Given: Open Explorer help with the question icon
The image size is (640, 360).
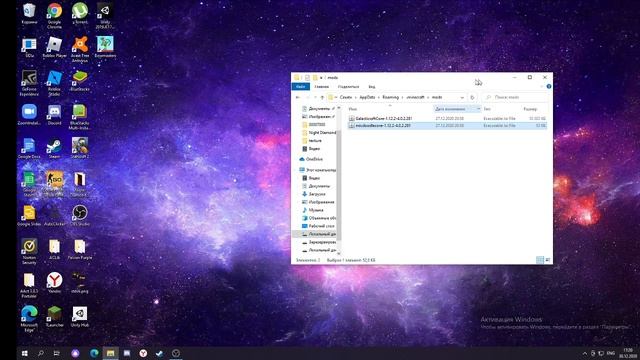Looking at the screenshot, I should click(x=549, y=87).
